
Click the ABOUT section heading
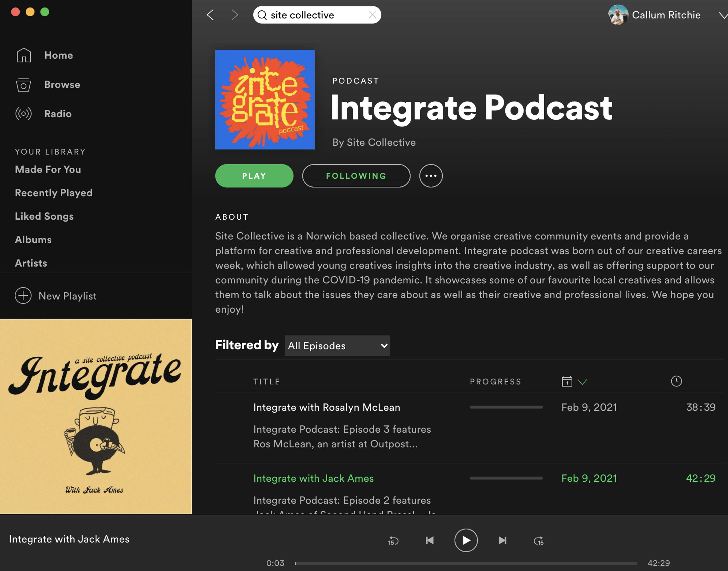pyautogui.click(x=232, y=217)
